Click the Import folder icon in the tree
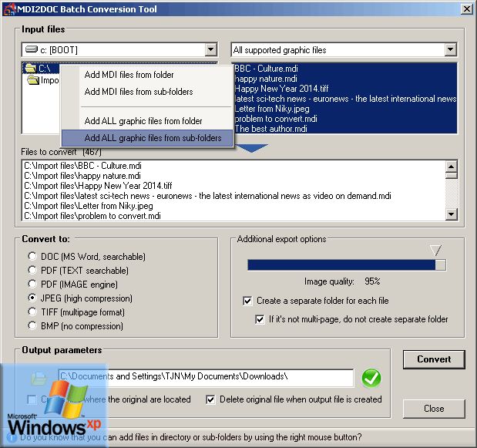Screen dimensions: 477x448 click(33, 80)
